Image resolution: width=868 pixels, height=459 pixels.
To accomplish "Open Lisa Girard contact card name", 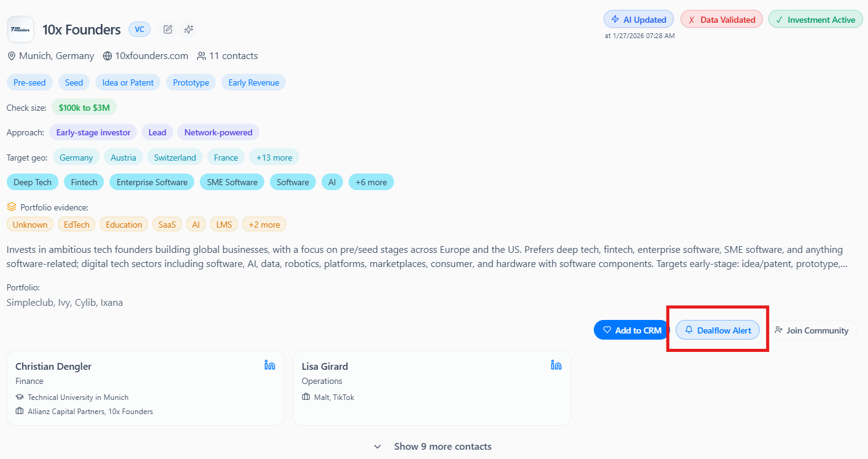I will [325, 366].
